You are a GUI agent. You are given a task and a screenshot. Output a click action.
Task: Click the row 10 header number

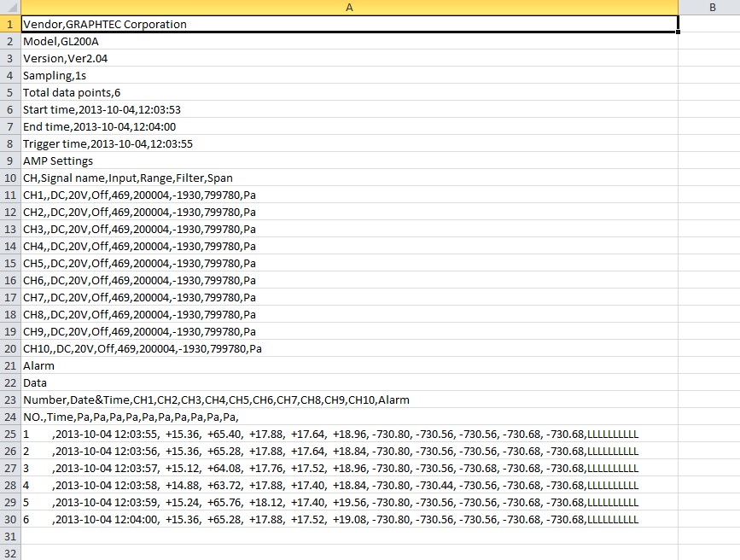point(9,178)
